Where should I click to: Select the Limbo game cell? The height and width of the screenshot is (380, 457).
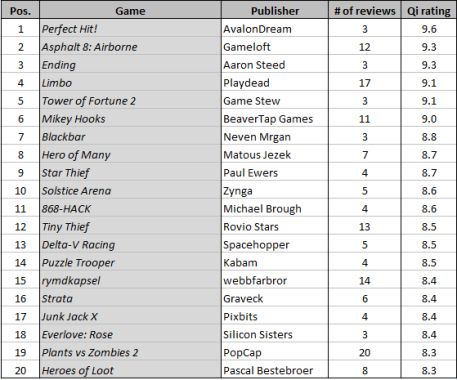[130, 83]
